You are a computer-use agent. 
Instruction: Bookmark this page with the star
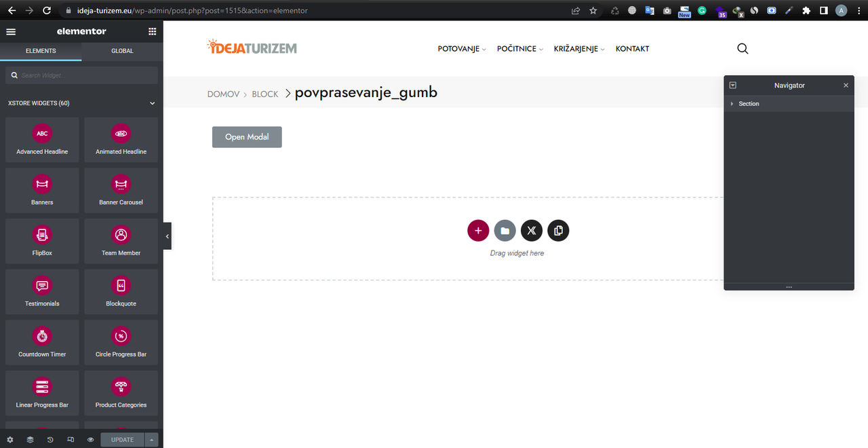click(593, 11)
